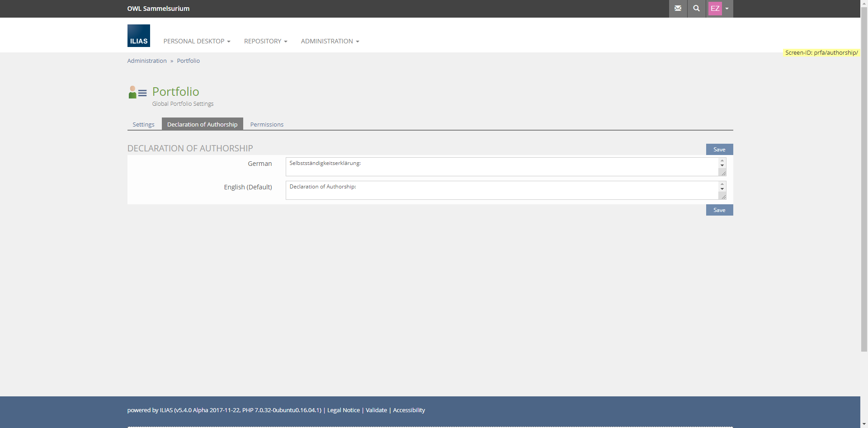Click the ILIAS logo
This screenshot has height=428, width=868.
(138, 36)
